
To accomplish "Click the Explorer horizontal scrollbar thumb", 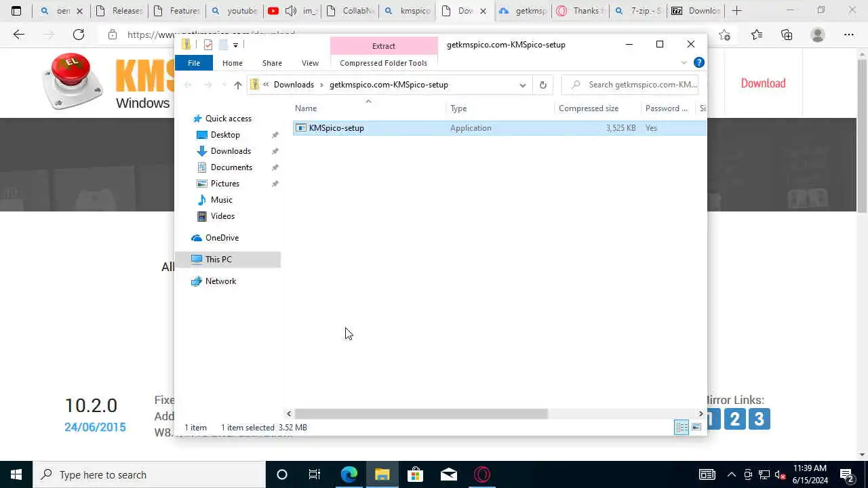I will (421, 413).
